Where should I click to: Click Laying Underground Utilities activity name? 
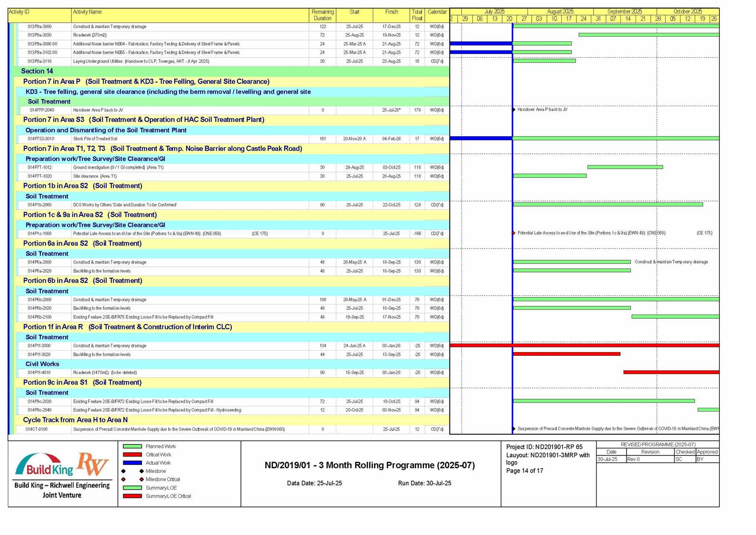coord(141,61)
